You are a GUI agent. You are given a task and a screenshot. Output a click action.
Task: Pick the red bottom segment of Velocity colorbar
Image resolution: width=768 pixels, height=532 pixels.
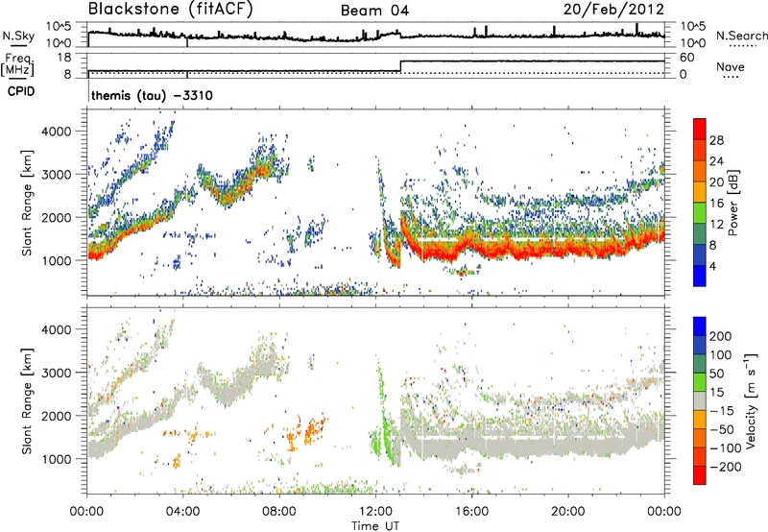(x=700, y=475)
